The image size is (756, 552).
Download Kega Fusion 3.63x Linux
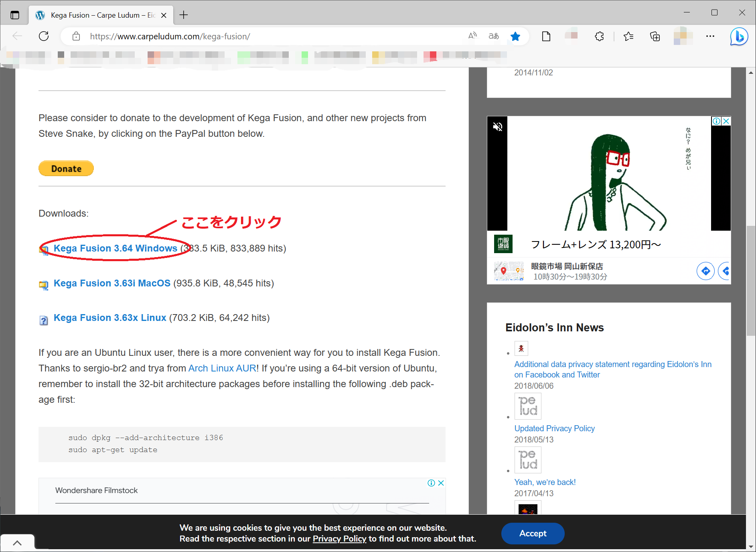pos(110,318)
